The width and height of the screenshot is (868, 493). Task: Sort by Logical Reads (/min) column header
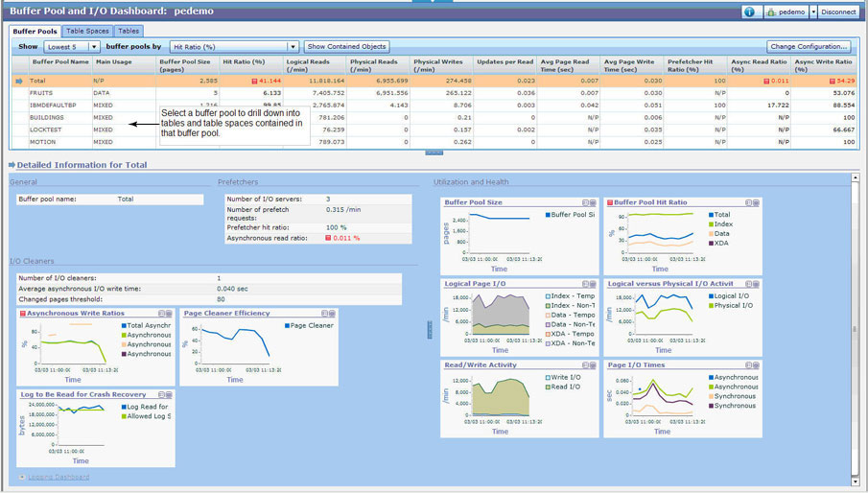pos(315,65)
